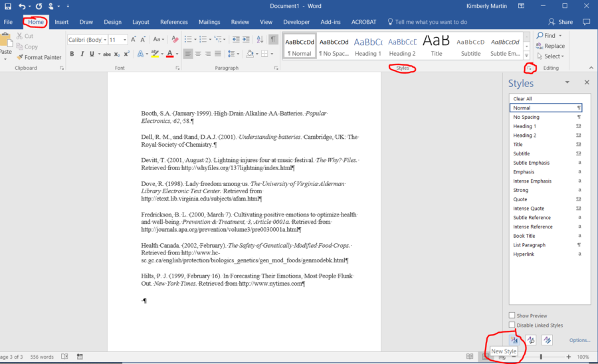Align text to the left
Screen dimensions: 598x364
[188, 54]
